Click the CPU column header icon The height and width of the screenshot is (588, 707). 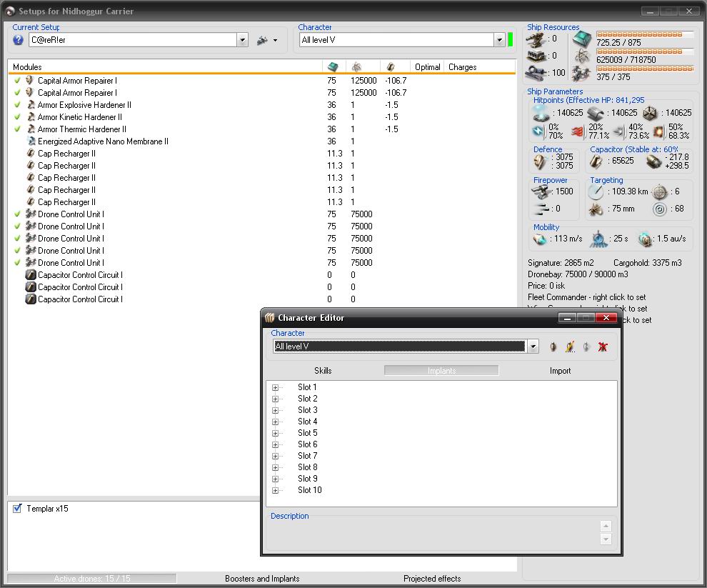(x=333, y=66)
